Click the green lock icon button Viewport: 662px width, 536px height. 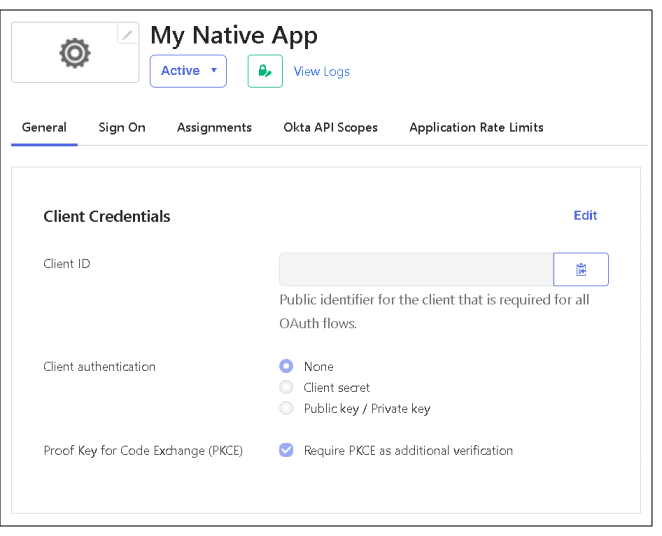tap(265, 71)
